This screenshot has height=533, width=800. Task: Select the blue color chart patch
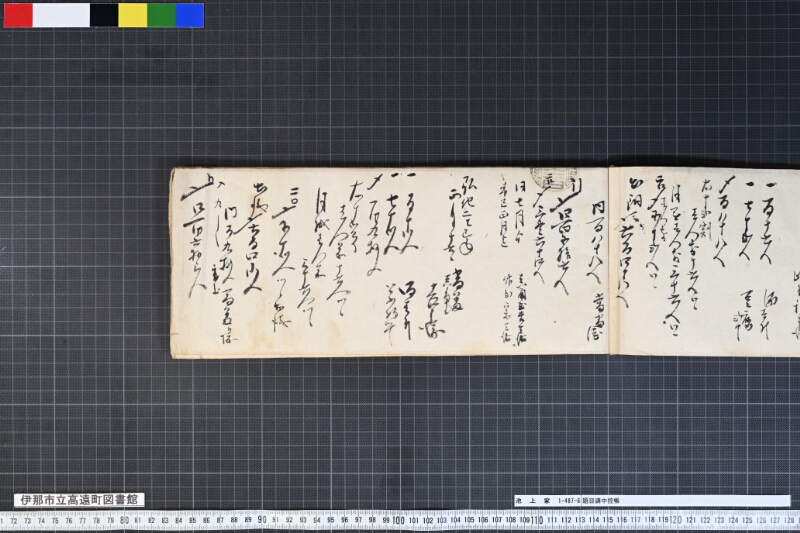point(190,15)
